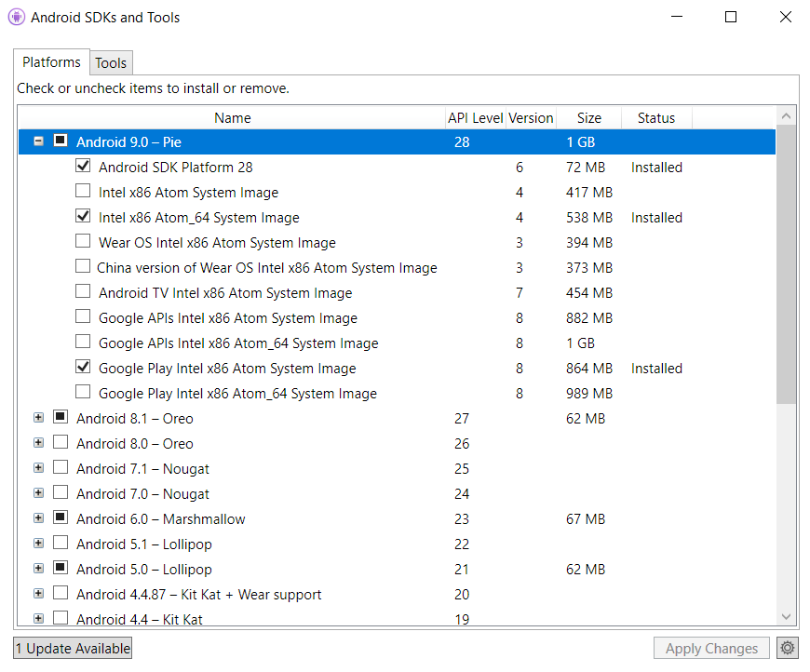The width and height of the screenshot is (810, 672).
Task: Expand the Android 5.0 – Lollipop group
Action: [38, 568]
